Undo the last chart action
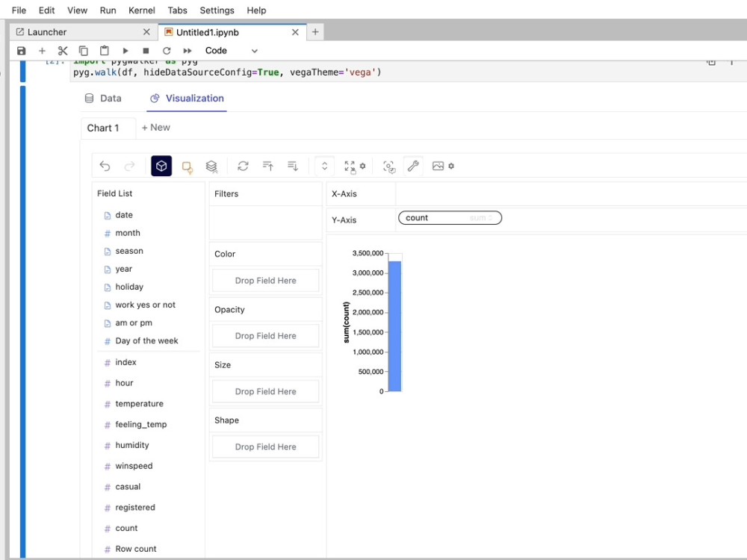The width and height of the screenshot is (747, 560). click(x=105, y=167)
